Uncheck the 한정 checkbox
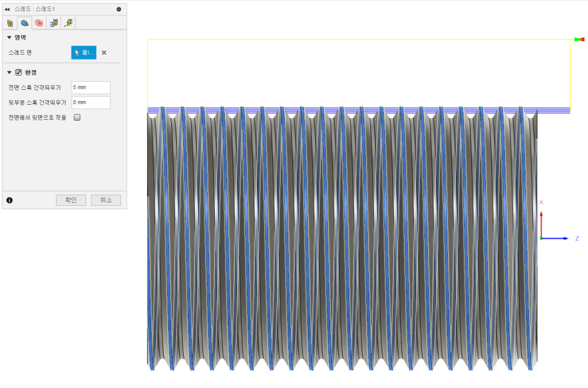Screen dimensions: 588x388 pos(18,72)
